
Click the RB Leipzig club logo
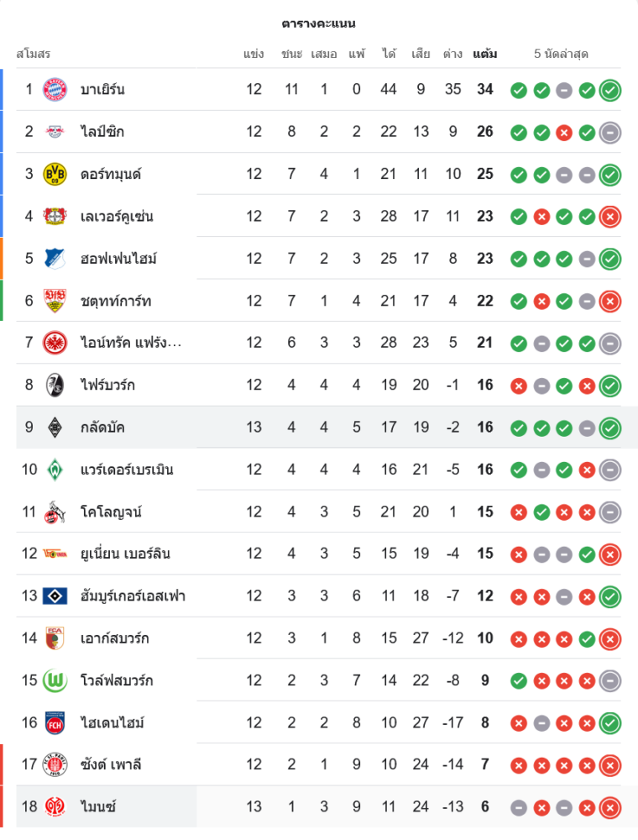55,131
